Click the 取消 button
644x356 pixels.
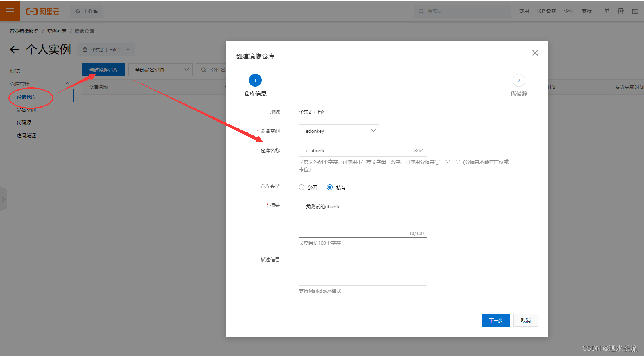(x=525, y=320)
